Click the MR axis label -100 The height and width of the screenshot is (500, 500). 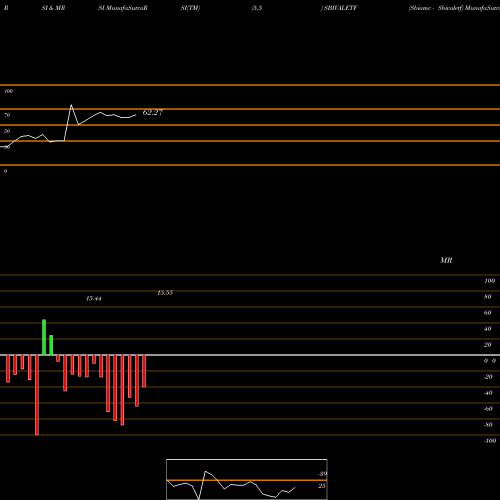pos(490,441)
